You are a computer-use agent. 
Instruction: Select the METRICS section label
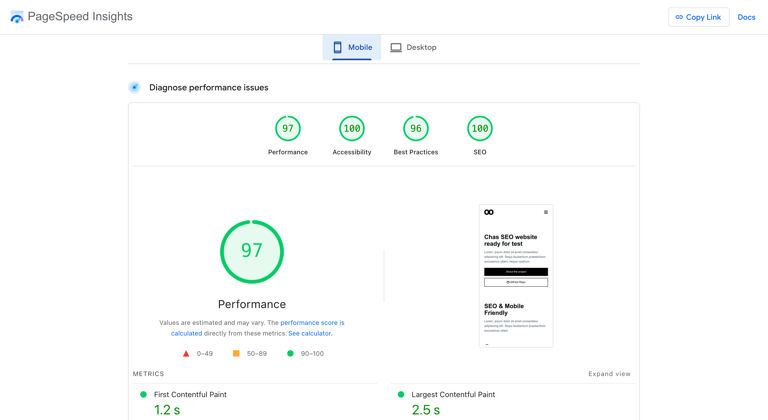[x=148, y=373]
